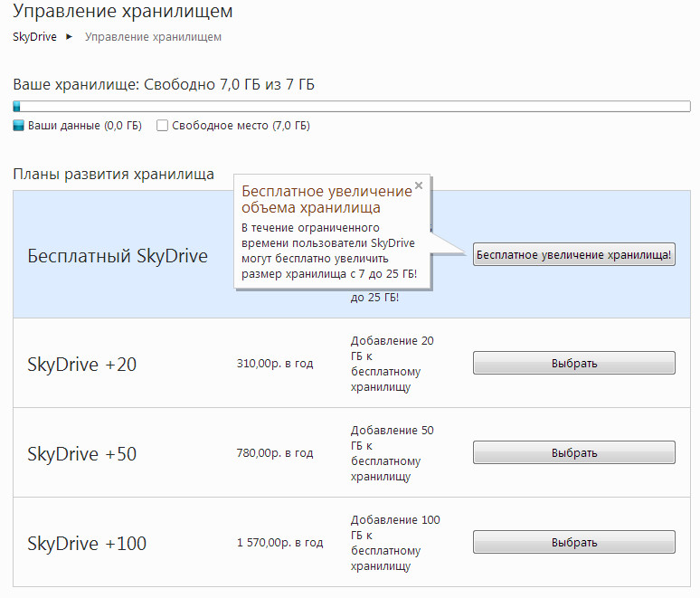Click the 'Ваше хранилище: Свободно 7,0 ГБ' heading
Viewport: 700px width, 598px height.
[164, 84]
